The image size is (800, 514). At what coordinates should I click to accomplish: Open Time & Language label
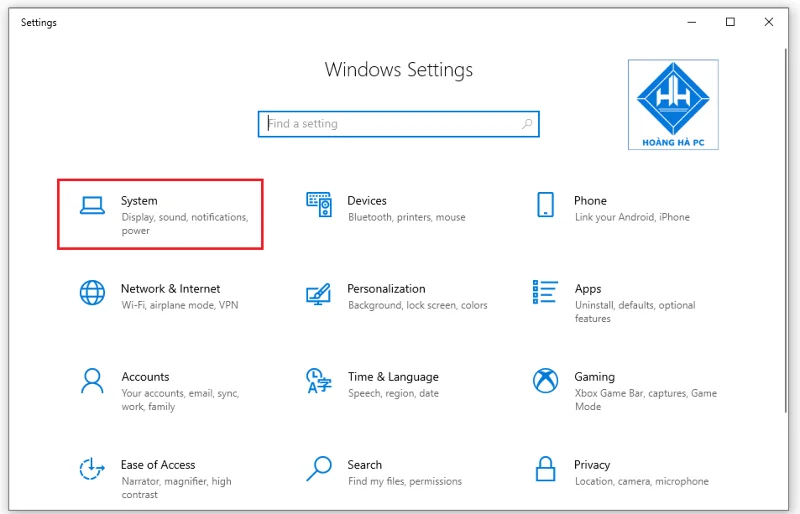(x=393, y=377)
